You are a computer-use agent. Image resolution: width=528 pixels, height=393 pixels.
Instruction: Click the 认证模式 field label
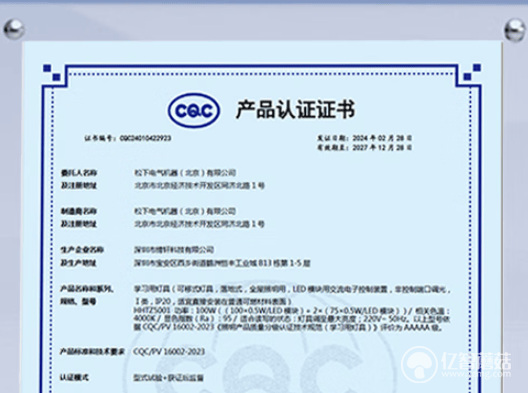74,378
